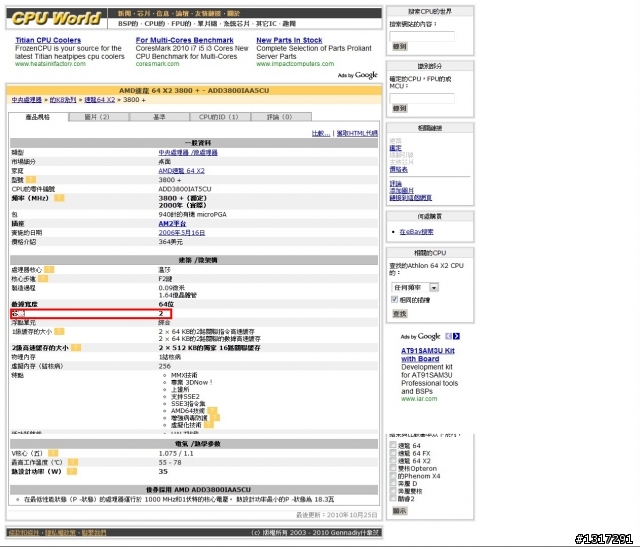Click the help icon after AMD64技術
The width and height of the screenshot is (640, 547).
point(212,411)
